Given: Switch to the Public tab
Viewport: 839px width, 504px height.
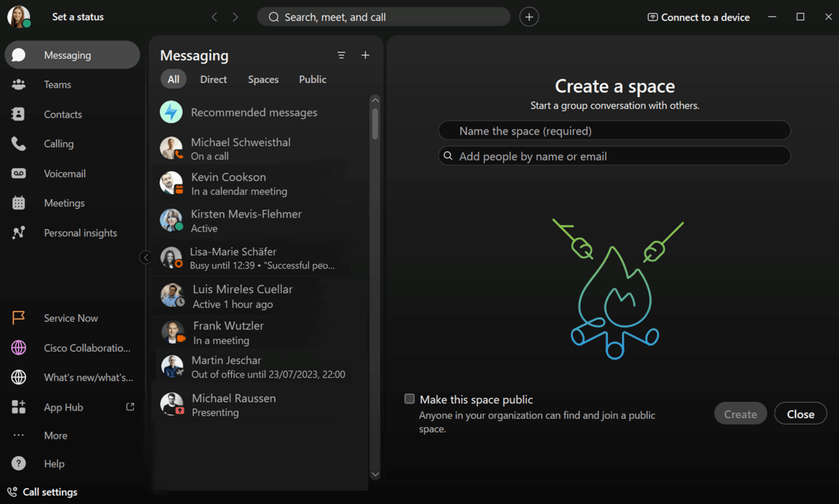Looking at the screenshot, I should click(x=312, y=79).
